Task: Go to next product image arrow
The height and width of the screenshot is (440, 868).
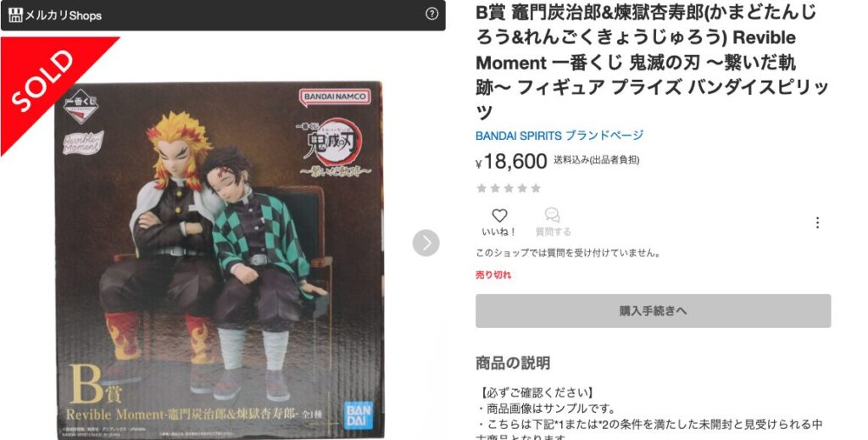Action: tap(426, 243)
